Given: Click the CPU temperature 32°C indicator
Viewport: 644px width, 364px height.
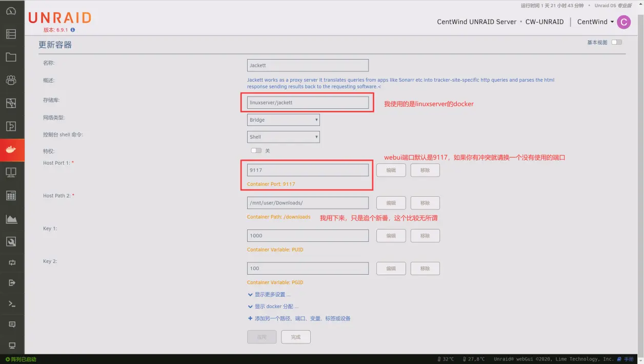Looking at the screenshot, I should pyautogui.click(x=446, y=359).
